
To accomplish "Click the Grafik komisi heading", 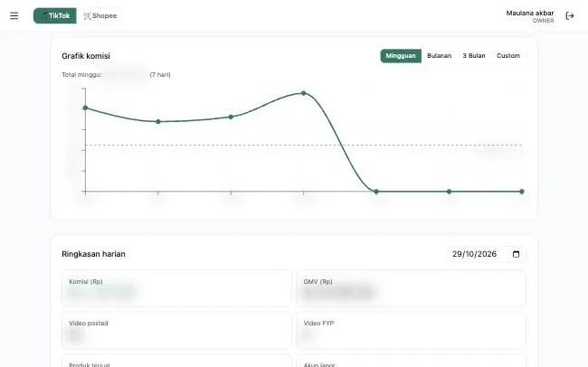I will point(86,56).
